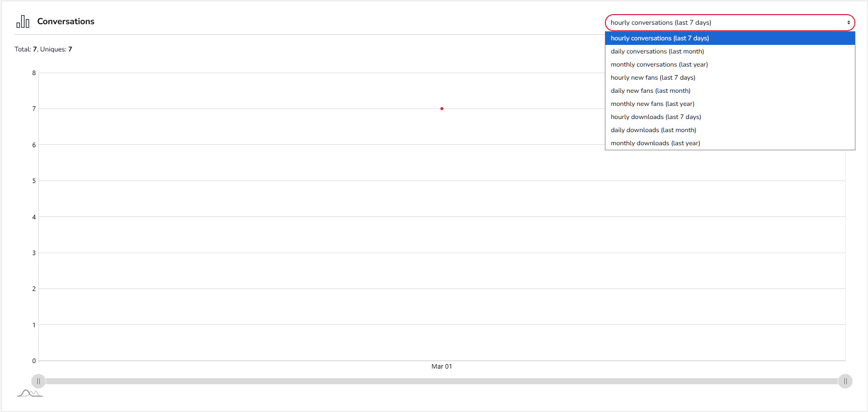Select hourly new fans (last 7 days)
The width and height of the screenshot is (868, 412).
653,78
